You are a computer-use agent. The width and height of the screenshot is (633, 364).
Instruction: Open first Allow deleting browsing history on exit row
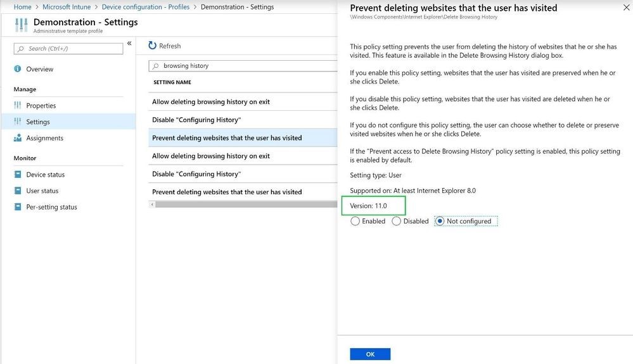click(x=243, y=101)
